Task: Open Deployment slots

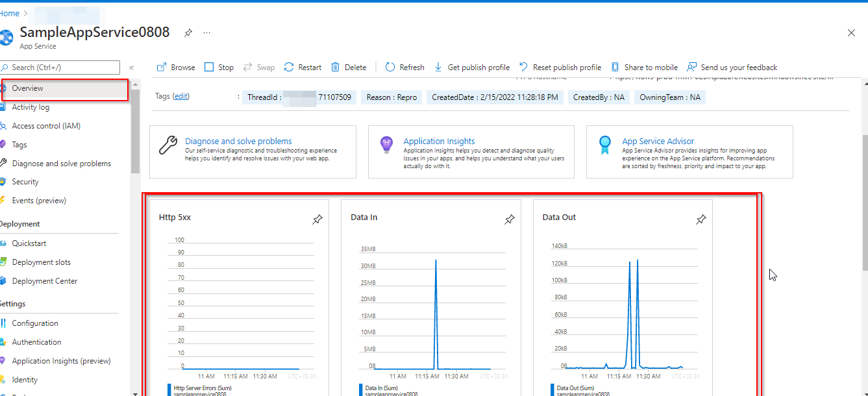Action: coord(41,262)
